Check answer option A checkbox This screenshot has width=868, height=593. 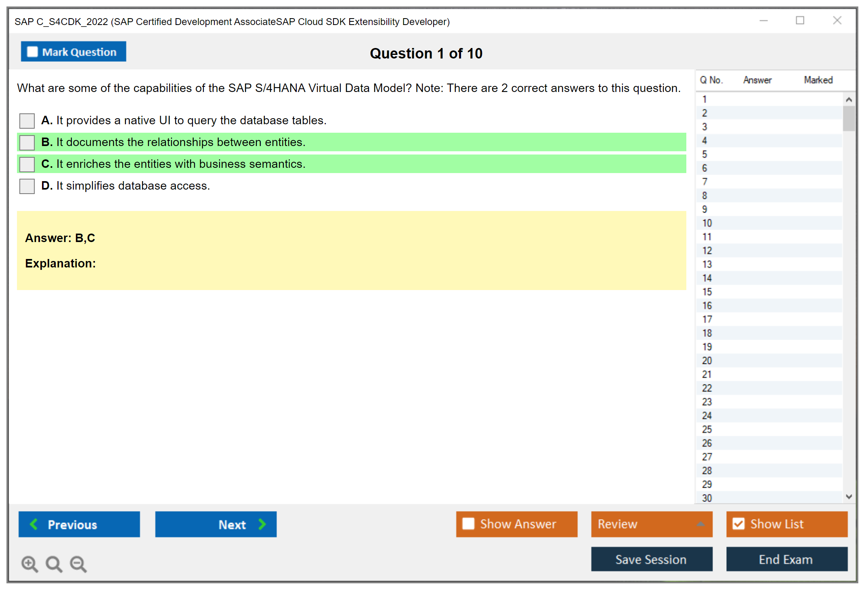(27, 121)
